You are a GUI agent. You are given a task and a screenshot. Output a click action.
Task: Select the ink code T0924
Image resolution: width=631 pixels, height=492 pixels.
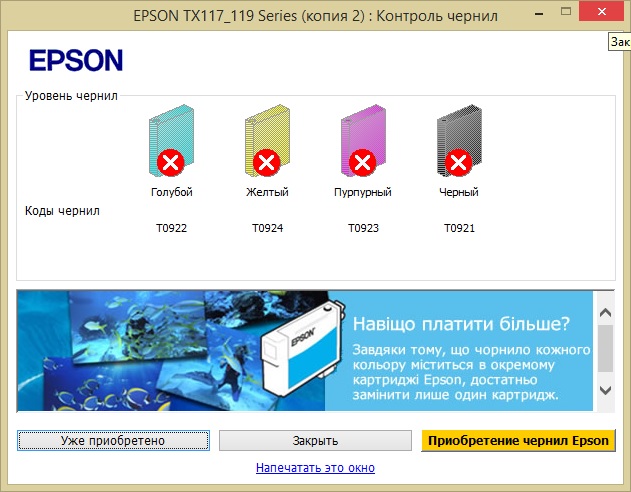tap(267, 228)
